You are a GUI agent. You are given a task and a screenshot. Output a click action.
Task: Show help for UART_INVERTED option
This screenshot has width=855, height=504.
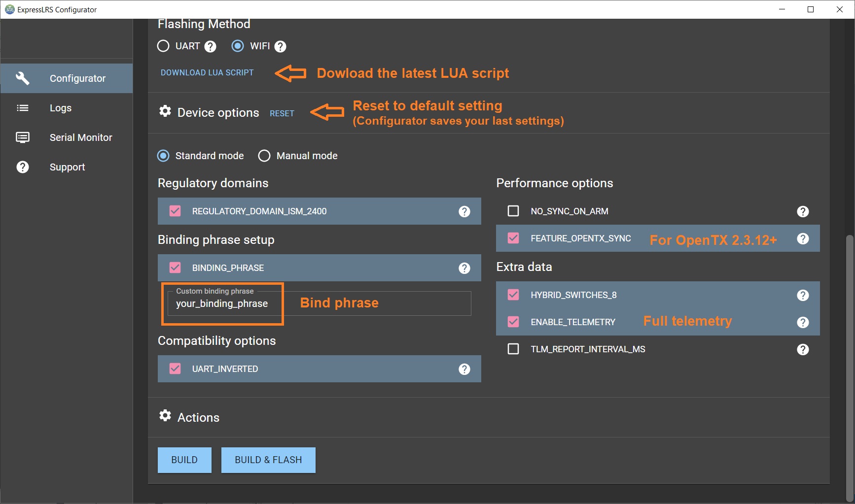click(x=464, y=369)
